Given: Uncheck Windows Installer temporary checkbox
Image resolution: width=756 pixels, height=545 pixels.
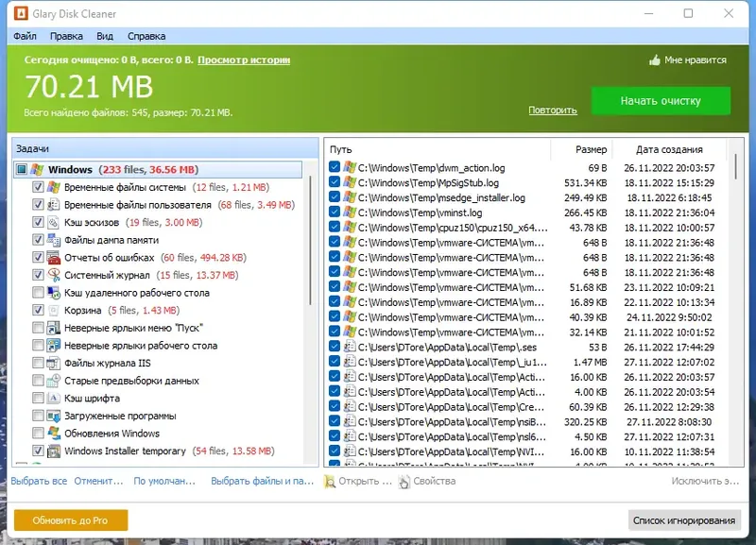Looking at the screenshot, I should pyautogui.click(x=38, y=451).
